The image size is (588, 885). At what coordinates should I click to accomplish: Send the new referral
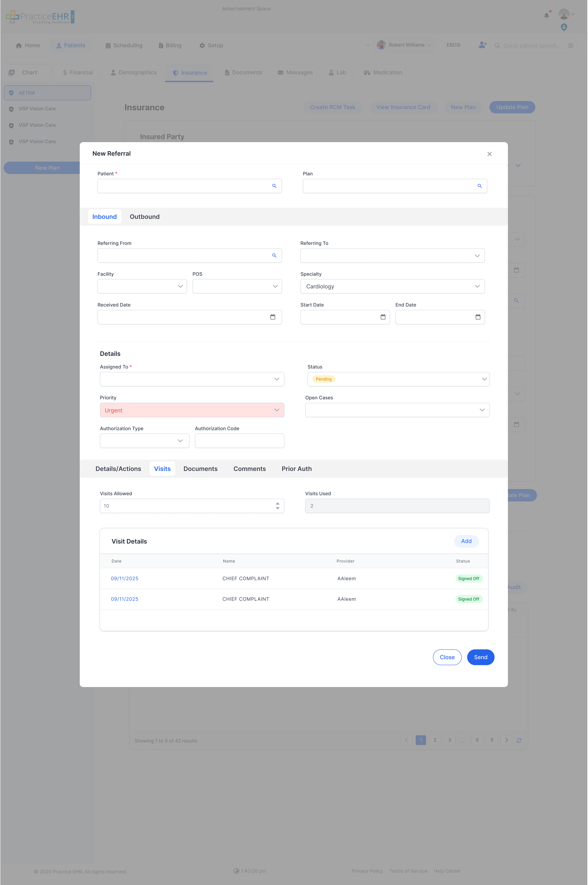point(480,657)
